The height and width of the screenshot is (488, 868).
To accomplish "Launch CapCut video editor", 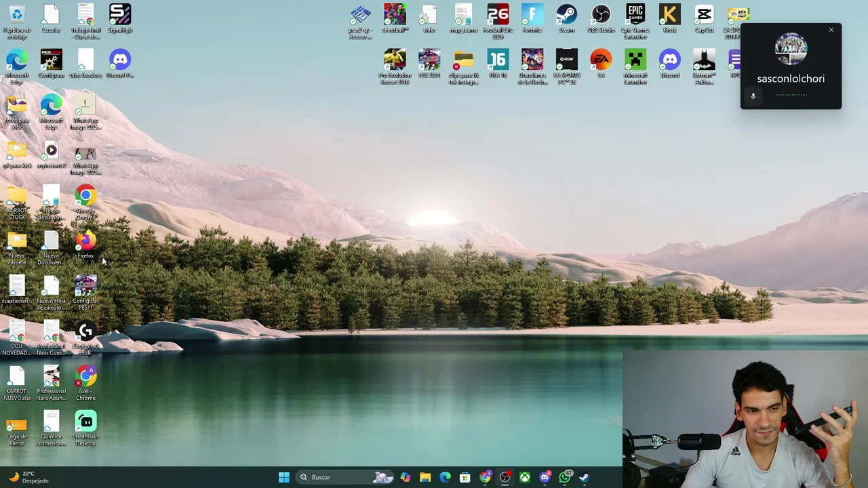I will [704, 19].
